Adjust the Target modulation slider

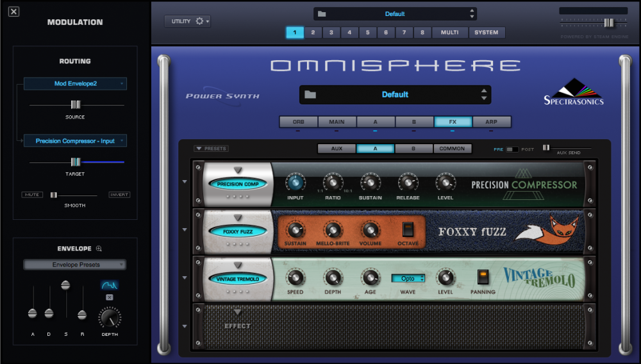click(x=76, y=162)
